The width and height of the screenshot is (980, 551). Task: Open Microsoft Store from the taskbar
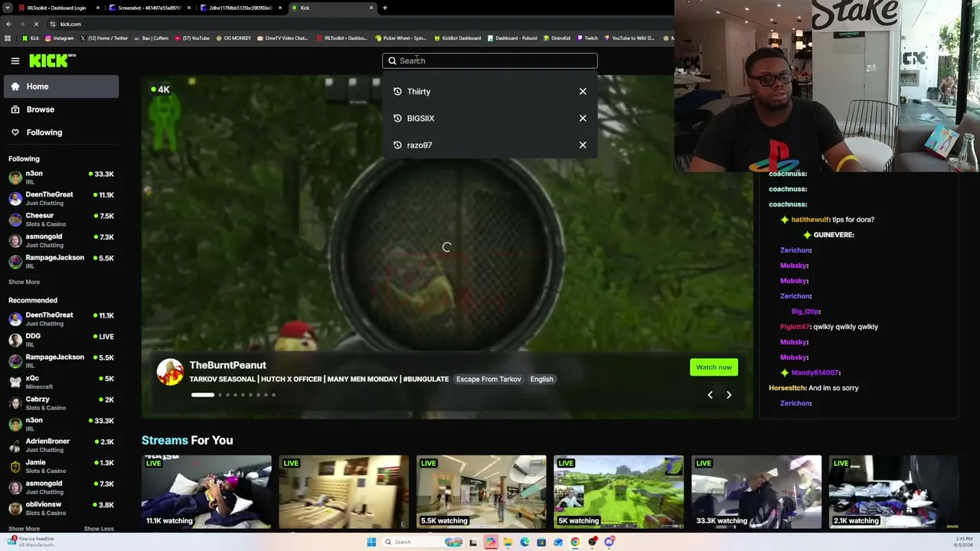pyautogui.click(x=541, y=542)
